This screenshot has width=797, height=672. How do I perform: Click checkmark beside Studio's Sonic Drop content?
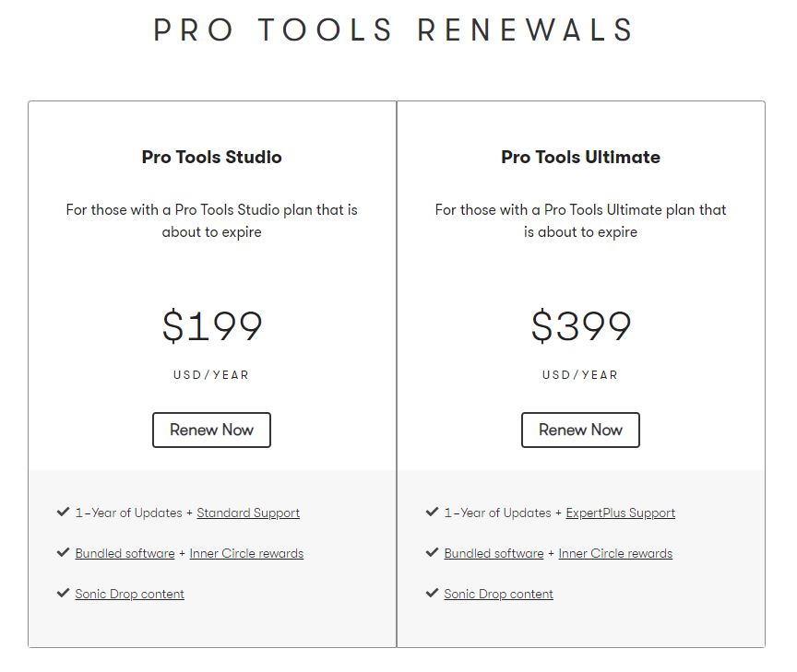(63, 593)
